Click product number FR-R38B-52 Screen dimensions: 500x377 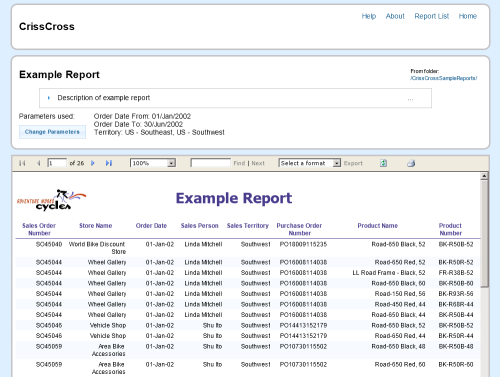(456, 273)
